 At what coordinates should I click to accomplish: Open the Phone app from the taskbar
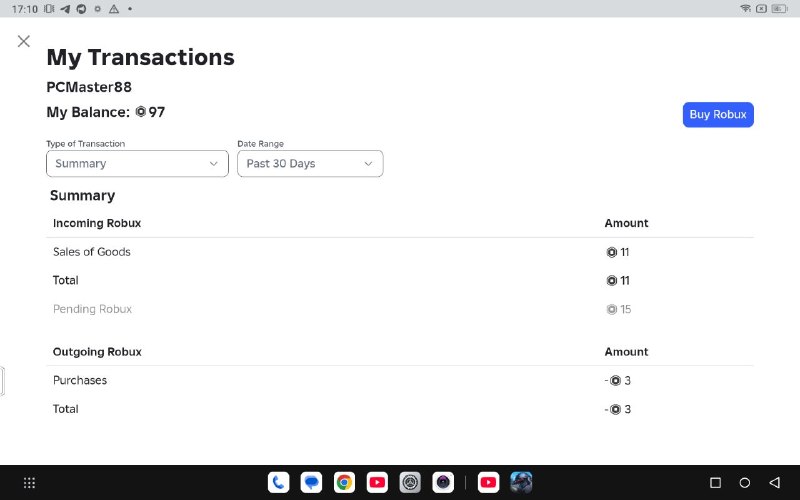pyautogui.click(x=279, y=482)
